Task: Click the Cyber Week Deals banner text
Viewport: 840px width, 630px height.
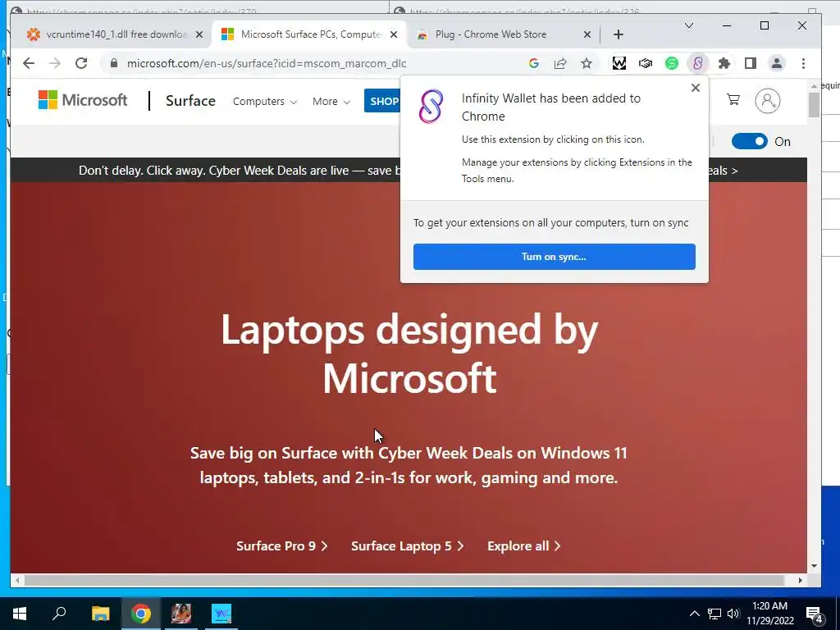Action: tap(240, 171)
